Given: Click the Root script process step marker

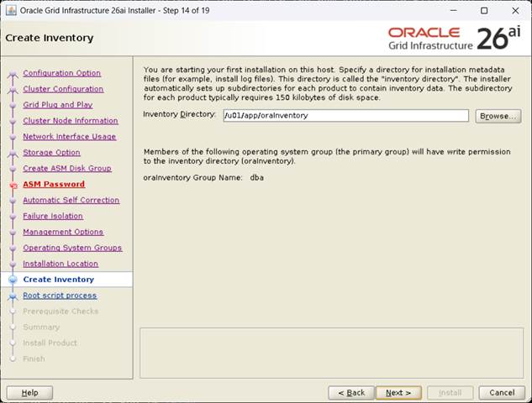Looking at the screenshot, I should 13,296.
